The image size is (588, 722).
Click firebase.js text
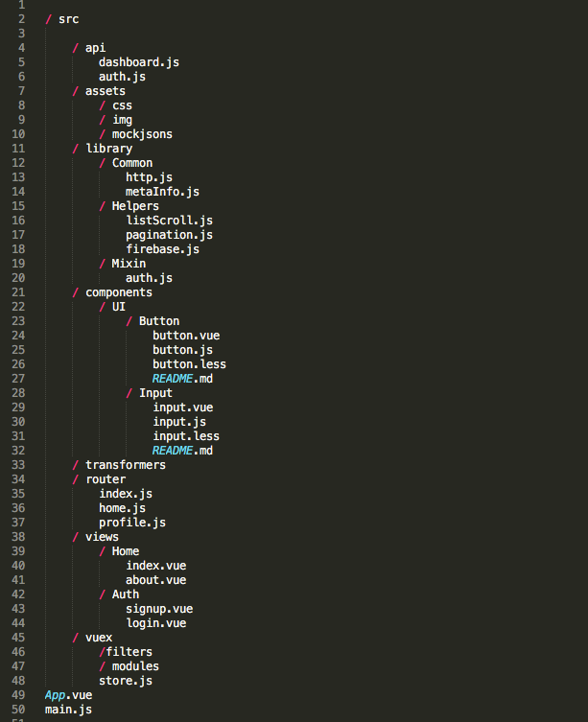[x=162, y=249]
